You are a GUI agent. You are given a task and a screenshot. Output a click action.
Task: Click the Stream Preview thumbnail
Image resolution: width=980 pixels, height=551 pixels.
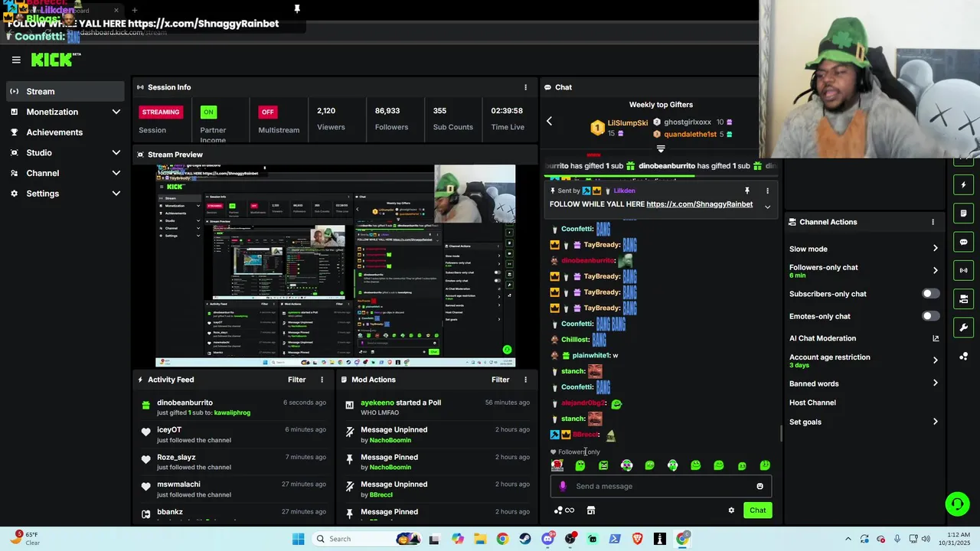pyautogui.click(x=335, y=266)
